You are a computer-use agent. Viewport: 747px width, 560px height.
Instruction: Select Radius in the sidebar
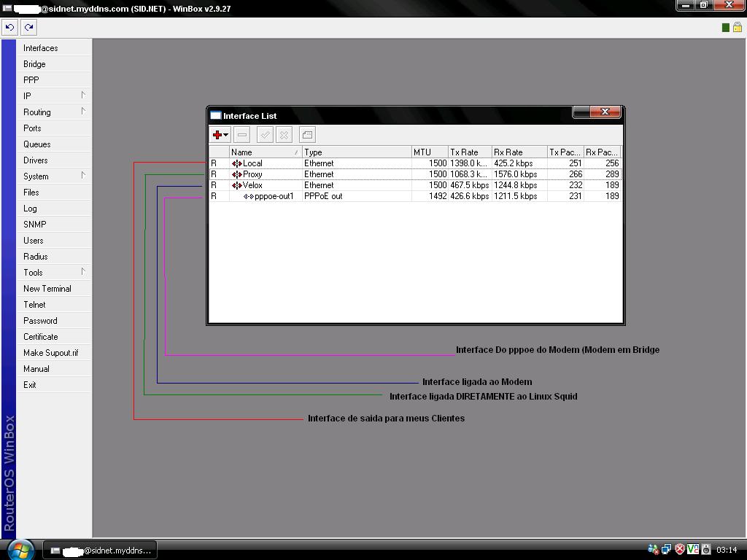click(53, 257)
